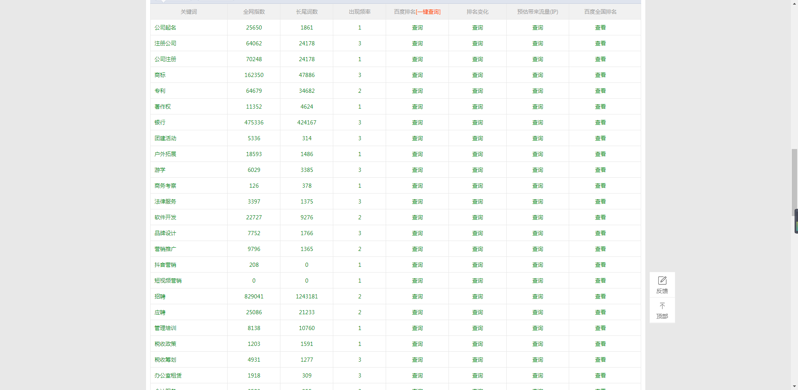
Task: Open keyword link 管理培训
Action: coord(165,328)
